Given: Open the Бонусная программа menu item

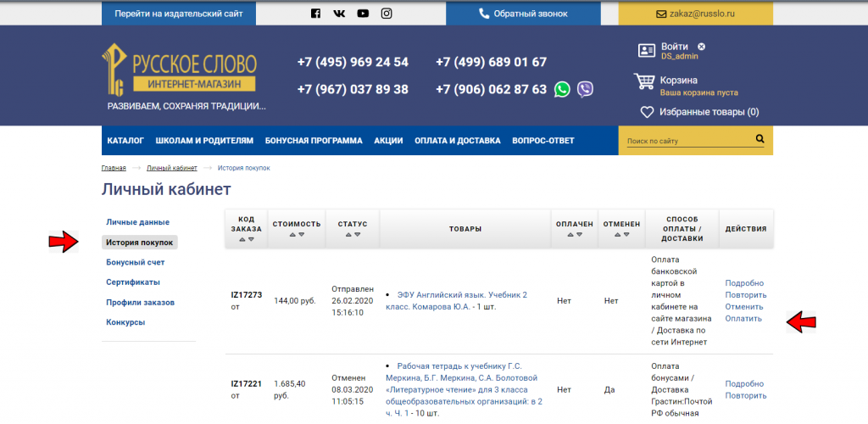Looking at the screenshot, I should 314,141.
